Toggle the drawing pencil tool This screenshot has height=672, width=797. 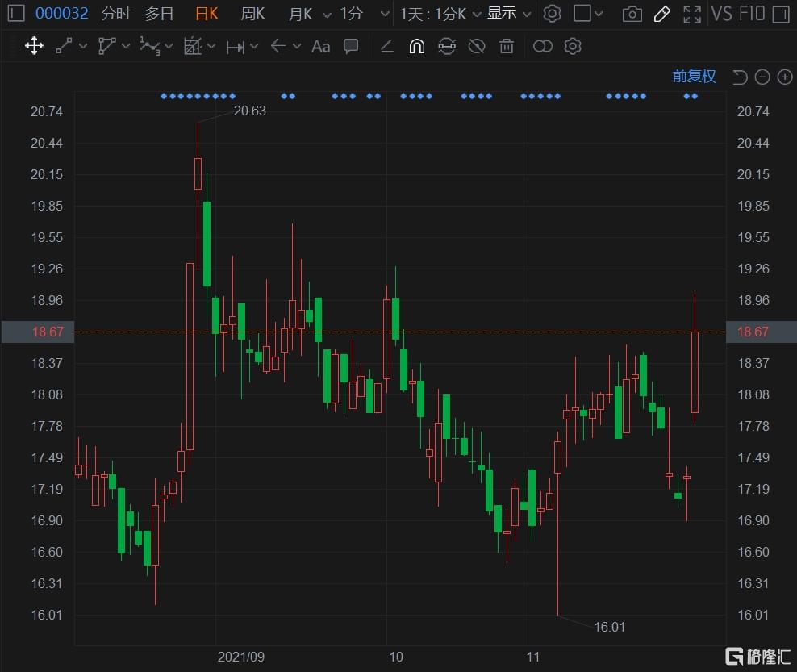click(x=661, y=14)
